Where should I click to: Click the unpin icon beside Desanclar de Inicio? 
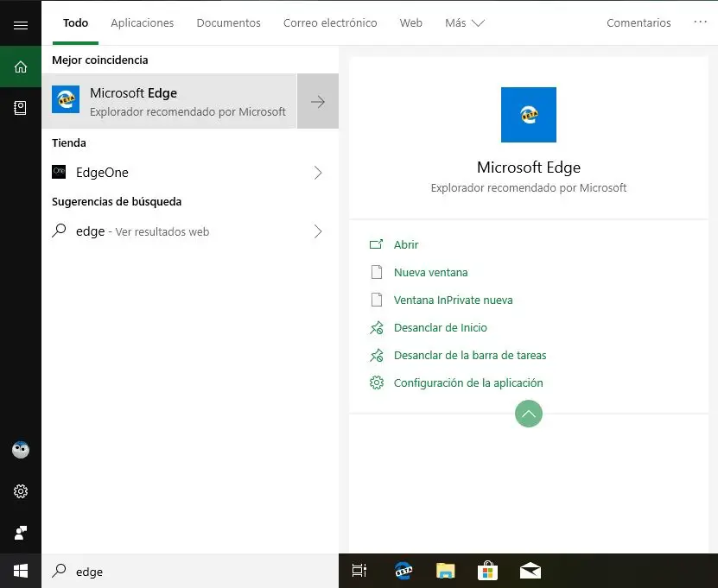(x=377, y=327)
